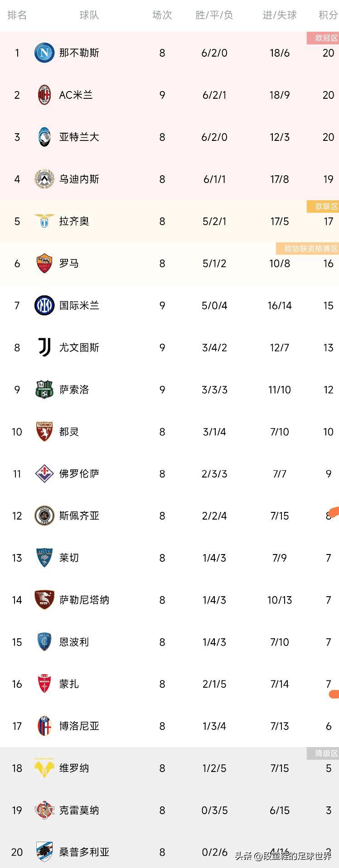Select the AC Milan team logo

44,95
